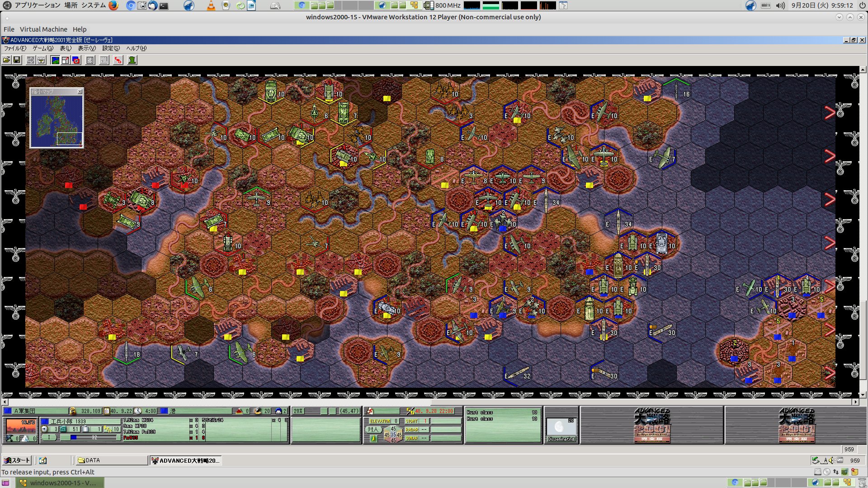The image size is (868, 488).
Task: Click the money bag funds icon
Action: [x=73, y=411]
